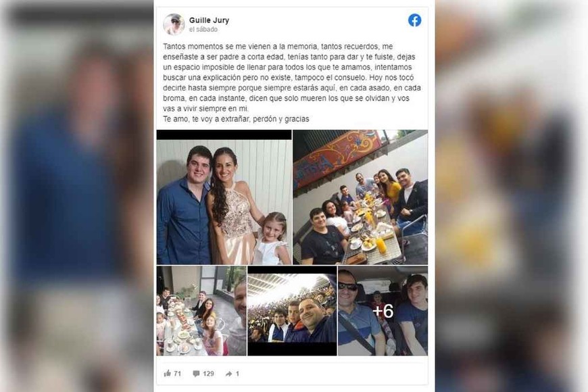Click the blurred background right of post

click(512, 196)
